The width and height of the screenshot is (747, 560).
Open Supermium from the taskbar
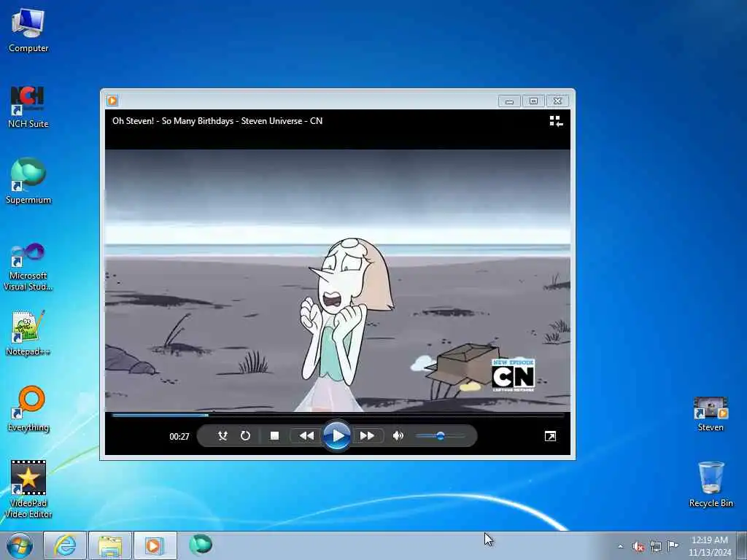click(201, 545)
